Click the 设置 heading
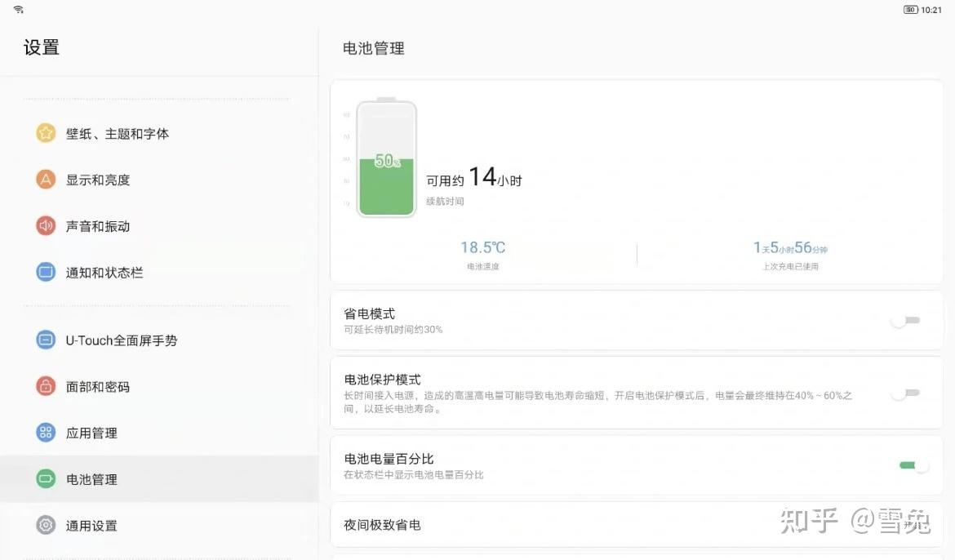Viewport: 955px width, 560px height. tap(42, 47)
